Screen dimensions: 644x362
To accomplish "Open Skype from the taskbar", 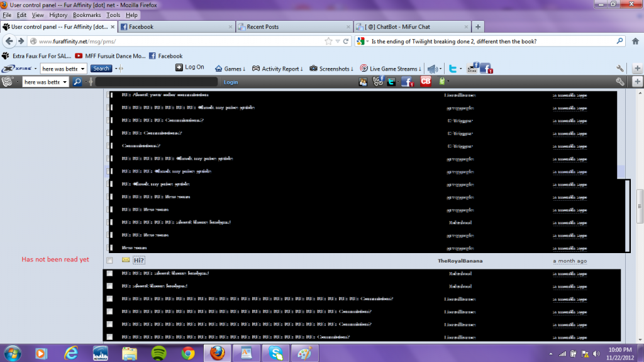I will coord(275,353).
